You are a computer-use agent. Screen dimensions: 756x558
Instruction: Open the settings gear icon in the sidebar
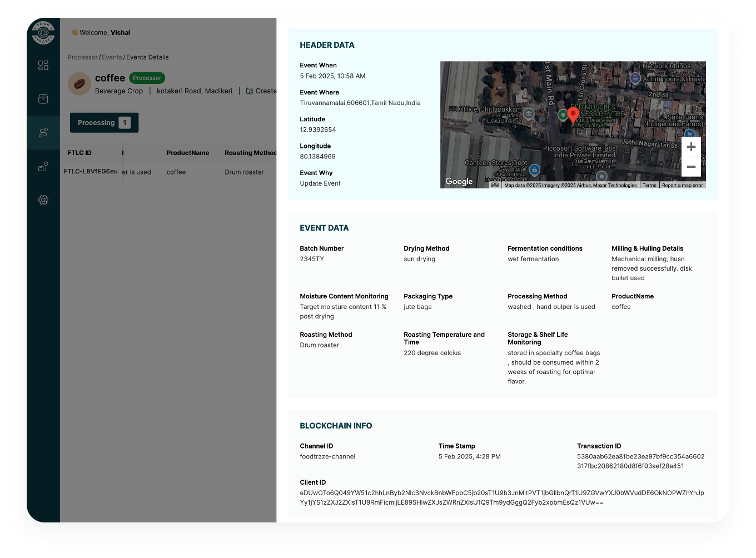point(43,200)
